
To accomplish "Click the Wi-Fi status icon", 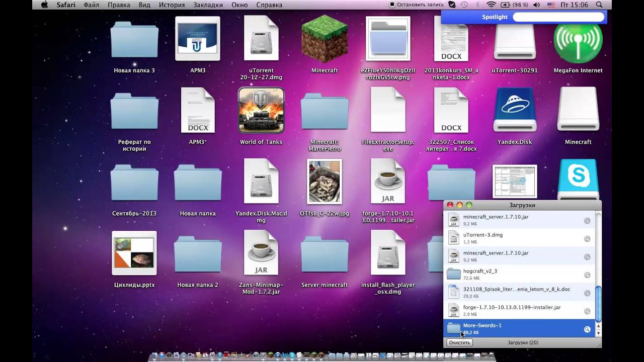I will [491, 5].
